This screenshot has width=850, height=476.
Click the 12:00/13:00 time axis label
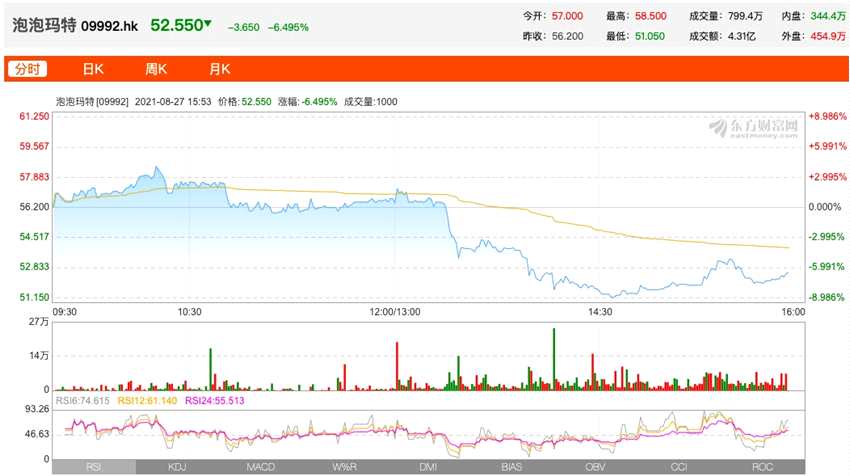click(x=395, y=312)
